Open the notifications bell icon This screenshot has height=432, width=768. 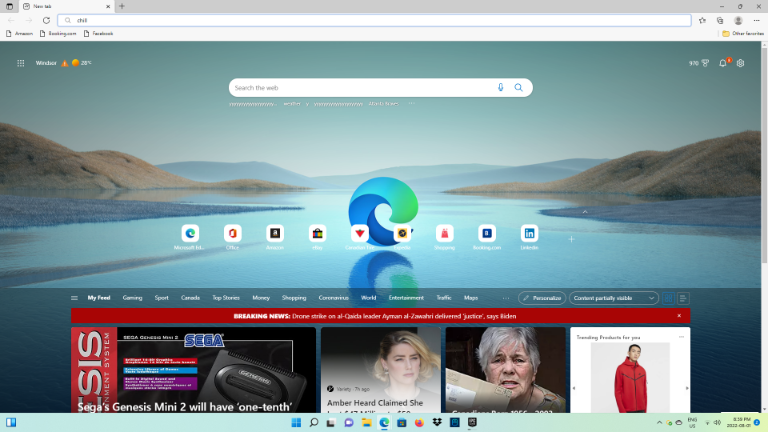pos(723,63)
